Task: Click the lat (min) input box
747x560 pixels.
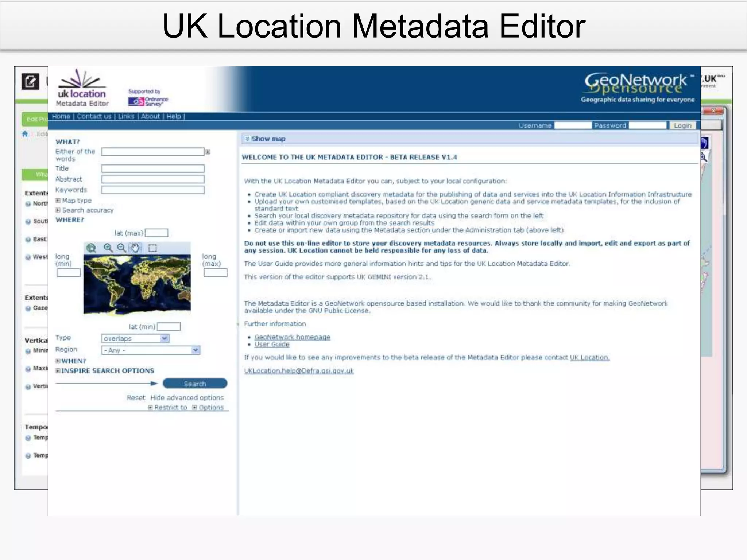Action: coord(169,326)
